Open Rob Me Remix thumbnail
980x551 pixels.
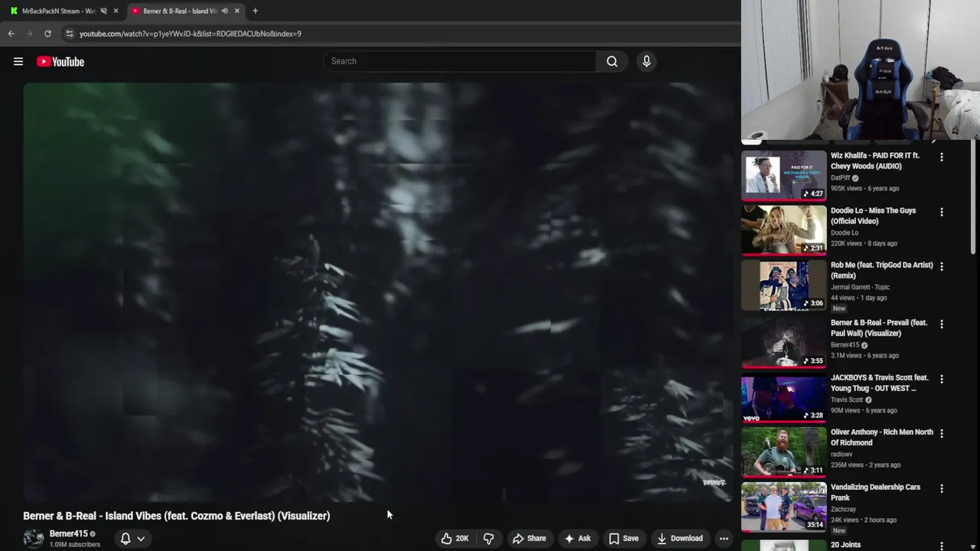[x=783, y=285]
